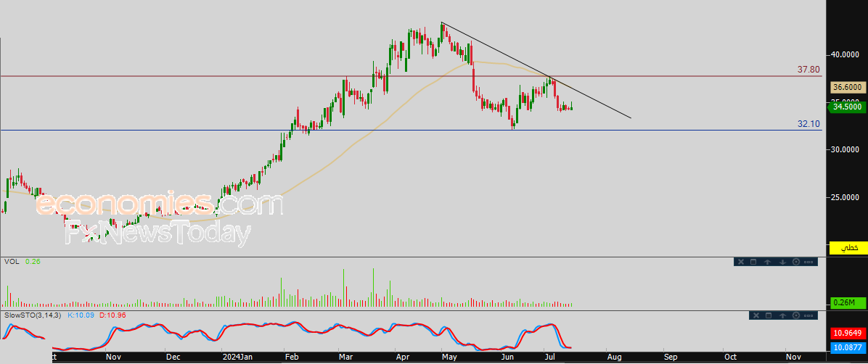Screen dimensions: 868x364
Task: Click the VOL indicator title
Action: 12,261
